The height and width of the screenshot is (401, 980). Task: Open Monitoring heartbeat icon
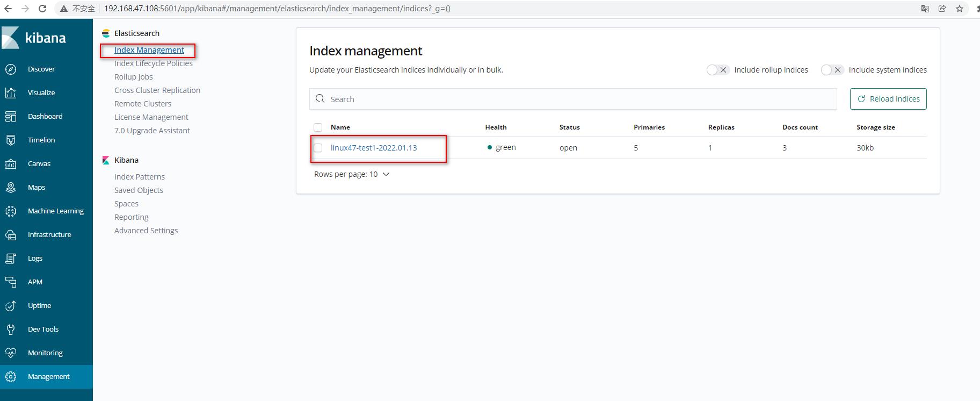(11, 353)
